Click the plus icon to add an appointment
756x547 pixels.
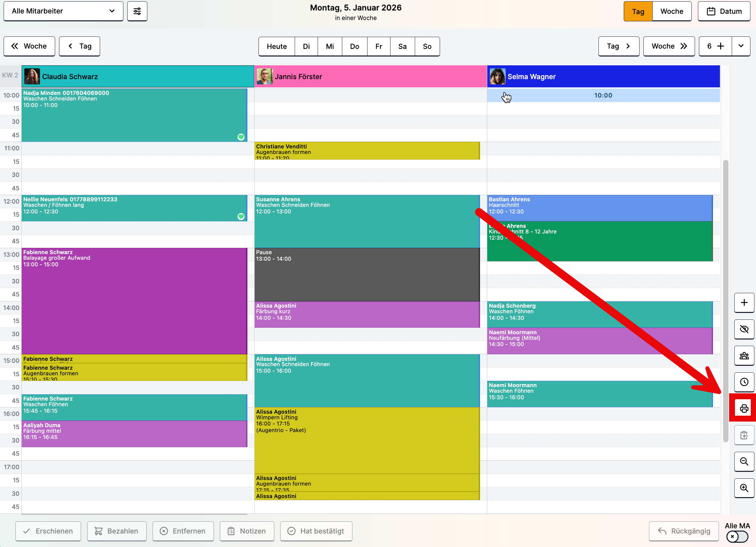pyautogui.click(x=744, y=302)
